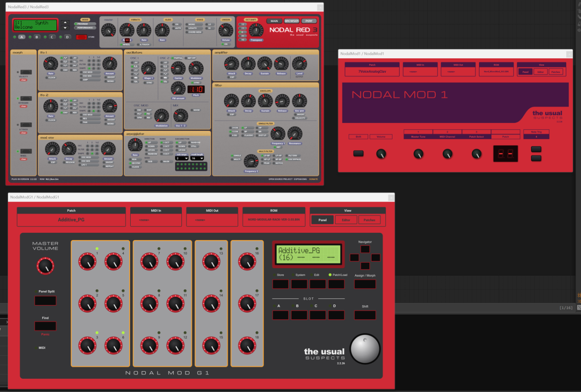Image resolution: width=581 pixels, height=392 pixels.
Task: Select slot A in Nodal Red 3
Action: pyautogui.click(x=22, y=37)
